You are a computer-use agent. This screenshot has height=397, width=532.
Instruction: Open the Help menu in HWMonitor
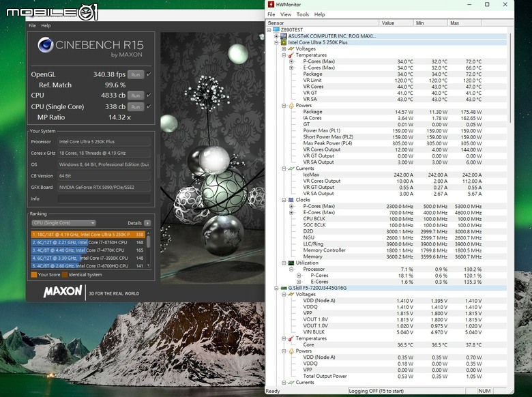tap(319, 14)
